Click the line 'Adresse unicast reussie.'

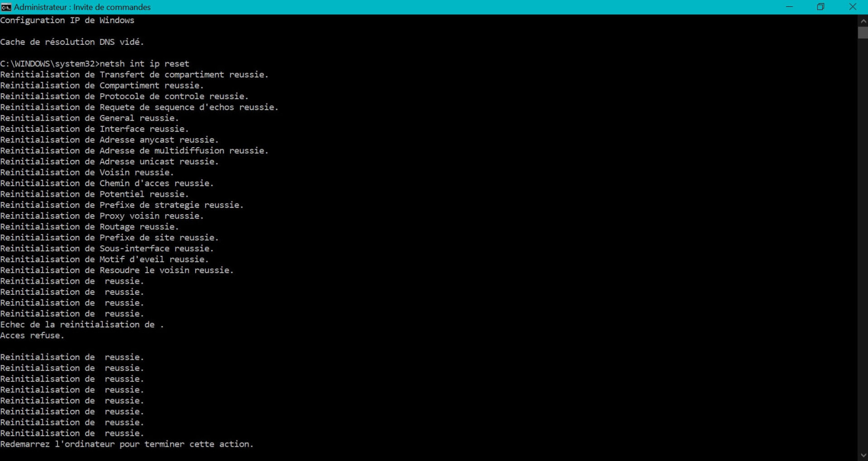click(x=159, y=161)
